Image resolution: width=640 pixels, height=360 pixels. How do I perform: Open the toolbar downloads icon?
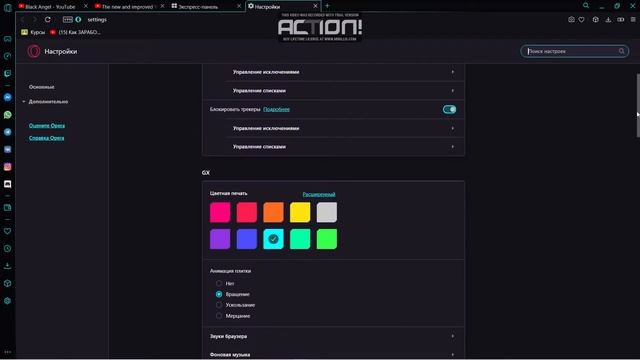click(608, 19)
